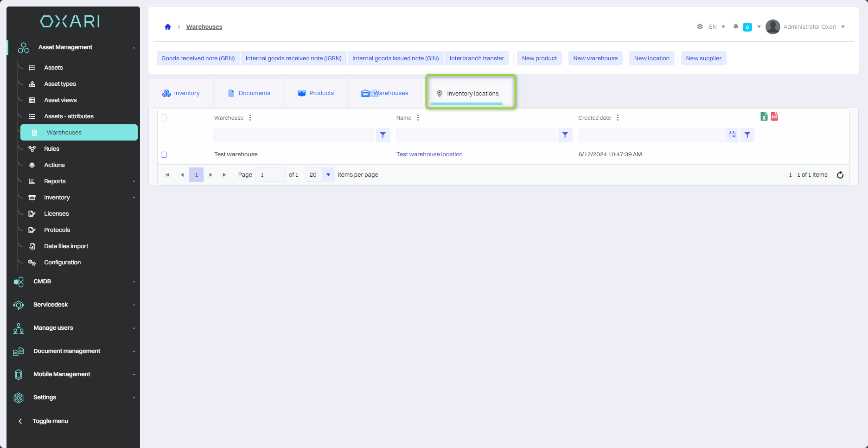Apply filter on Warehouse column
Image resolution: width=868 pixels, height=448 pixels.
383,135
